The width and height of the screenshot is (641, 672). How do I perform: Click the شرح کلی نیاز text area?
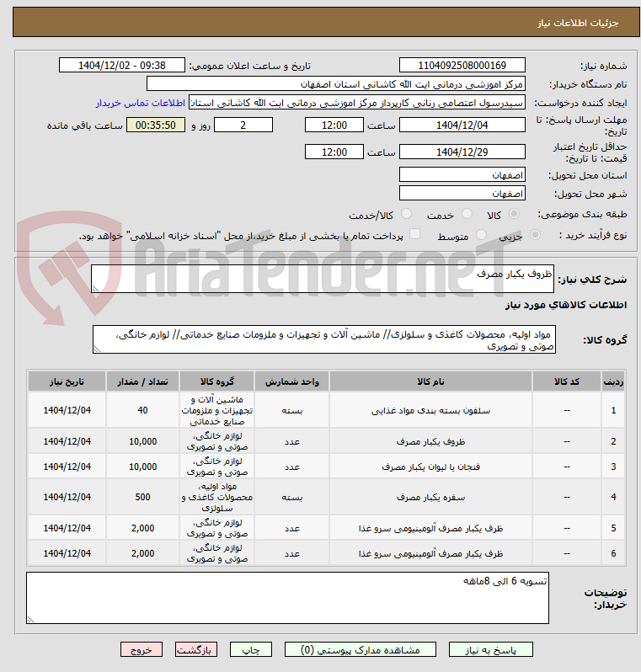(323, 279)
